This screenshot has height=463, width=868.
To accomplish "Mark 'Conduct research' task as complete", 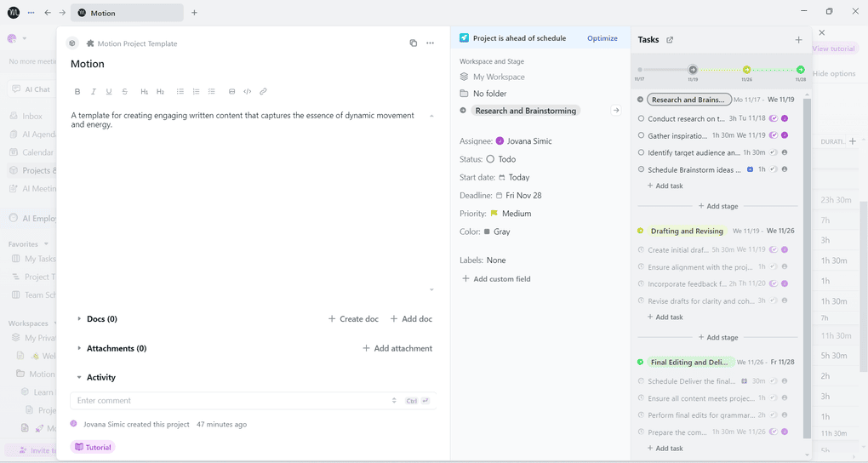I will coord(641,119).
